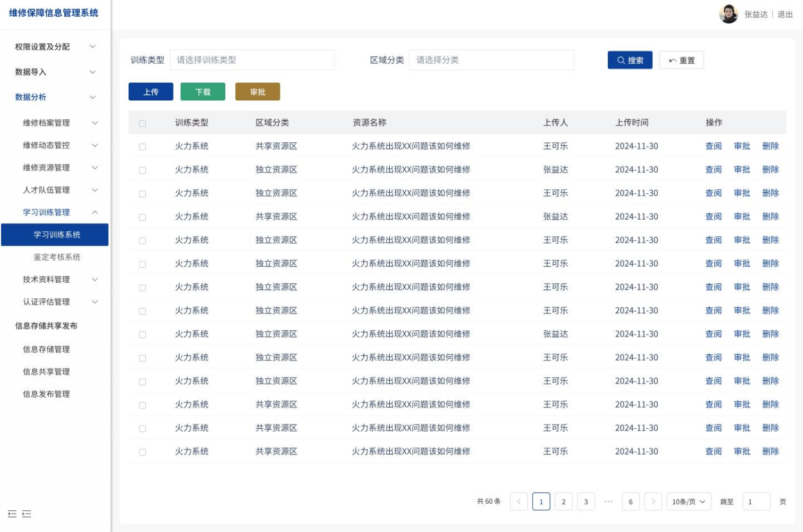Open the 训练类型 select dropdown

[252, 60]
